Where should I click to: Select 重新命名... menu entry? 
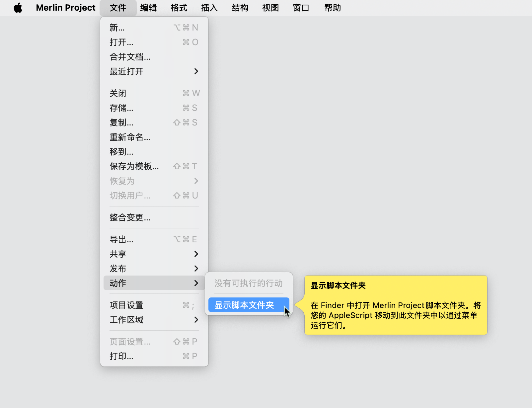(154, 137)
